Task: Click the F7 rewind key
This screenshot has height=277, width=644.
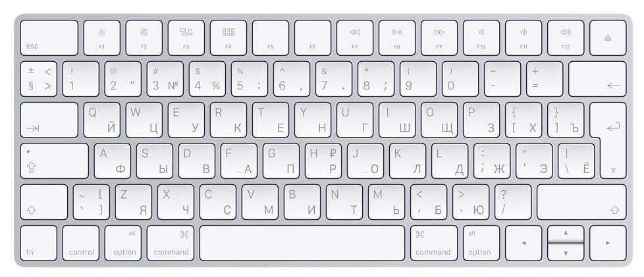Action: coord(355,38)
